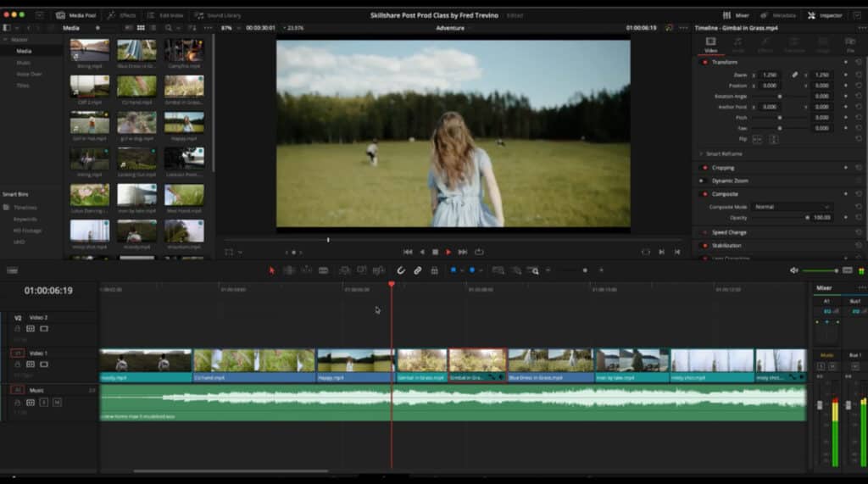Open the Sound Library panel tab
The image size is (868, 484).
tap(218, 15)
